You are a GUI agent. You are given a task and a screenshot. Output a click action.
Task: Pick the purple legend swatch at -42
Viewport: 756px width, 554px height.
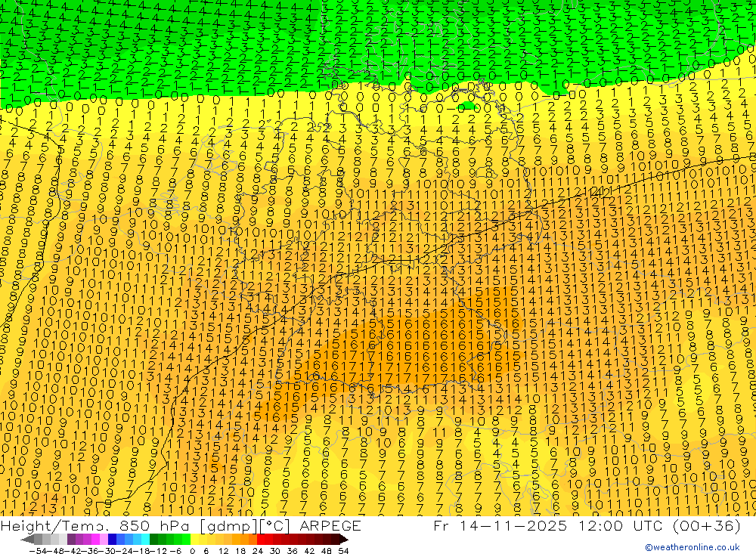pyautogui.click(x=71, y=539)
